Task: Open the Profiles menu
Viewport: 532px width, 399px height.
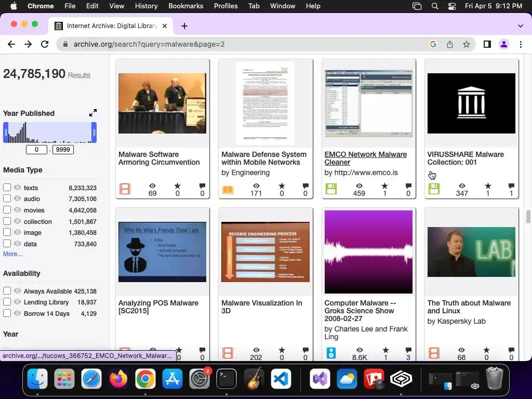Action: coord(225,6)
